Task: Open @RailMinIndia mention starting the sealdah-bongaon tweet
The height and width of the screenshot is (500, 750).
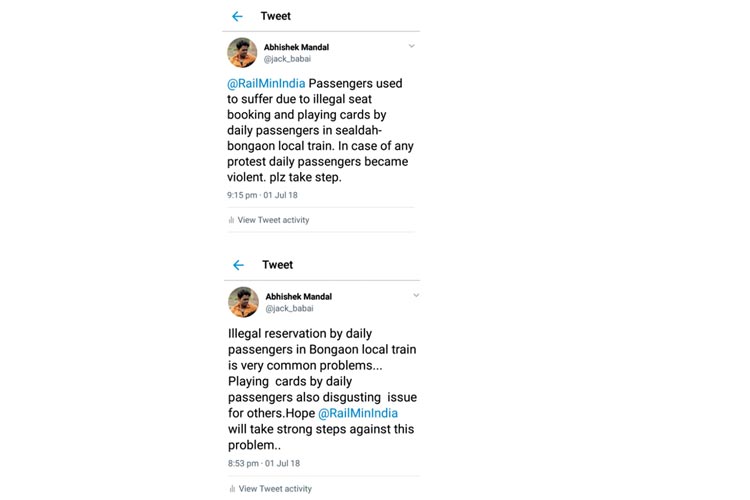Action: coord(266,84)
